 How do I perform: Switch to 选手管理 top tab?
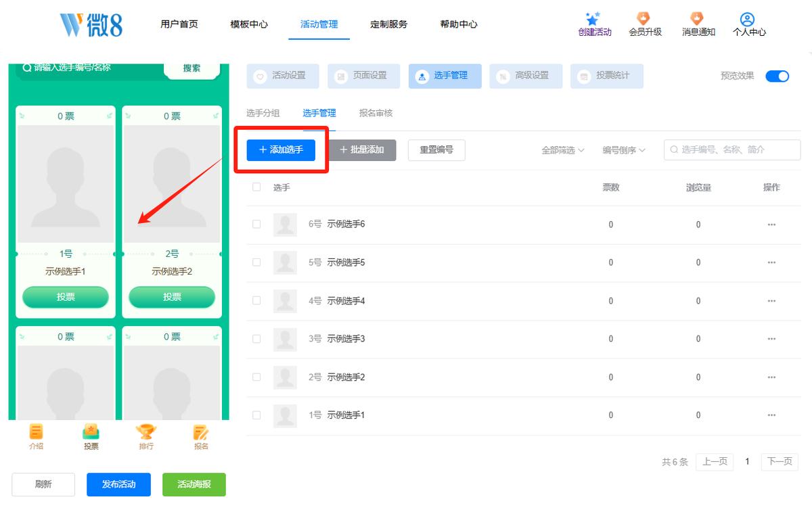point(445,76)
